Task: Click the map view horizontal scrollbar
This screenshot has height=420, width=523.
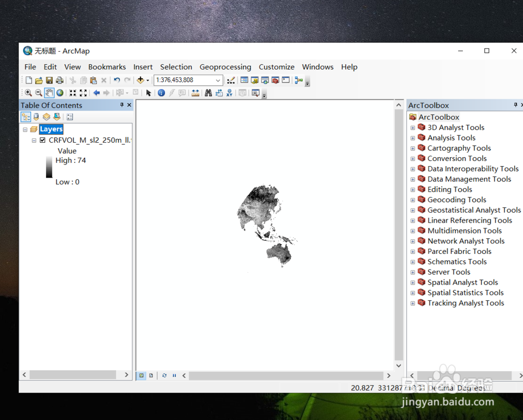Action: point(286,376)
